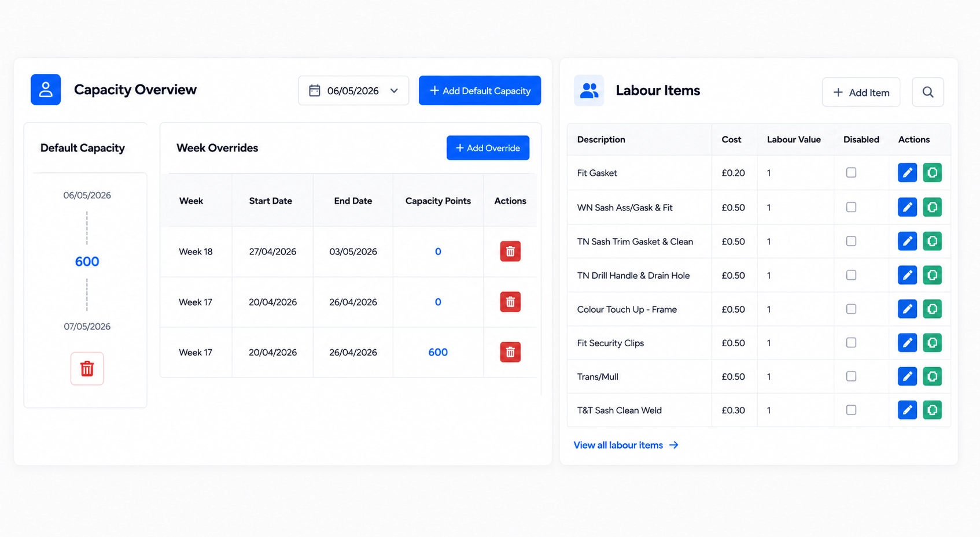
Task: Check Disabled box for Colour Touch Up - Frame
Action: tap(851, 309)
